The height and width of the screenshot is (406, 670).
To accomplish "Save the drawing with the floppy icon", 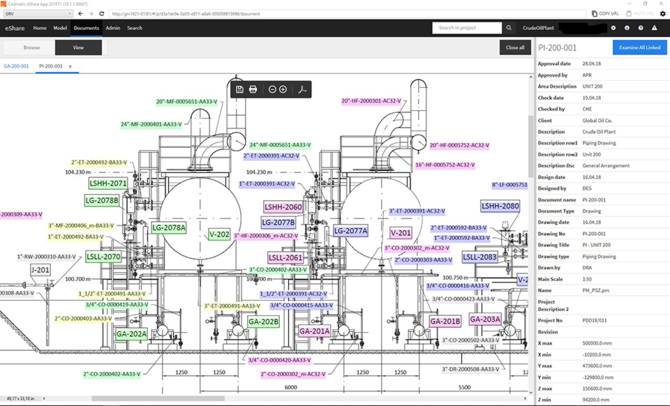I will pyautogui.click(x=239, y=89).
